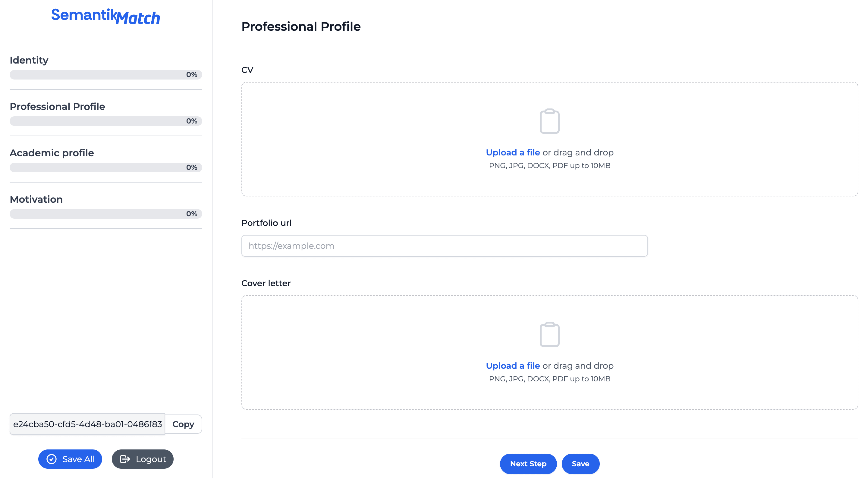Click the SemantikMatch logo icon
This screenshot has width=868, height=488.
pos(106,16)
